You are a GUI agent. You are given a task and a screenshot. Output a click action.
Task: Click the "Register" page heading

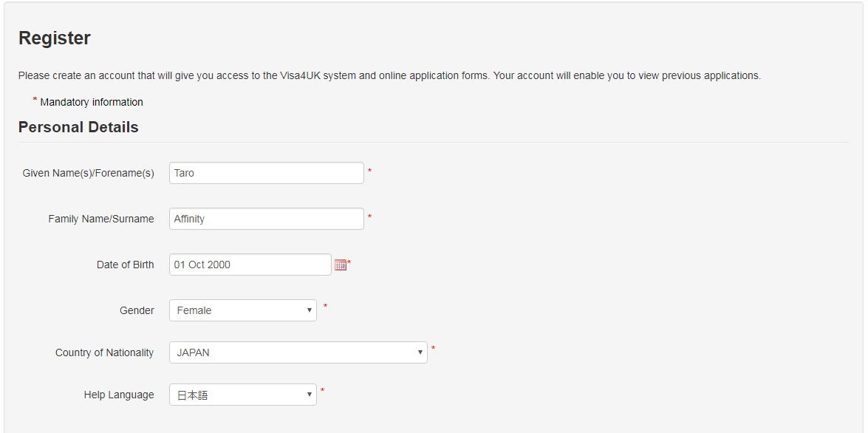coord(55,38)
